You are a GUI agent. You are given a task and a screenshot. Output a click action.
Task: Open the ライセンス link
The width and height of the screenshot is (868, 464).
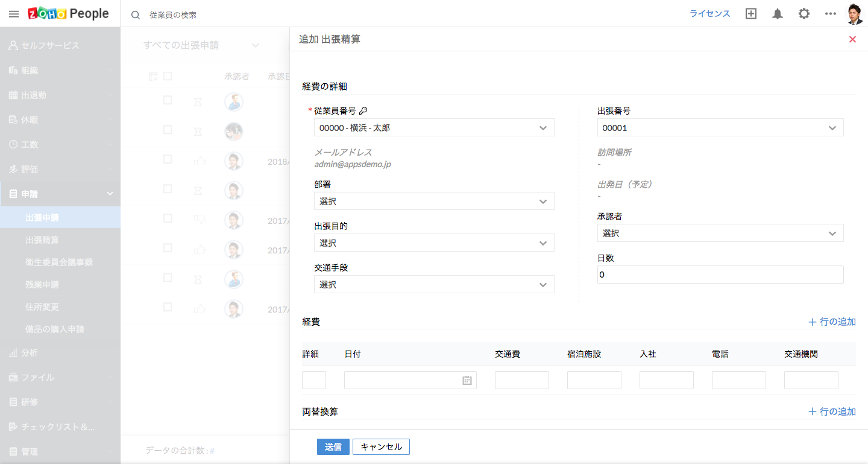709,14
